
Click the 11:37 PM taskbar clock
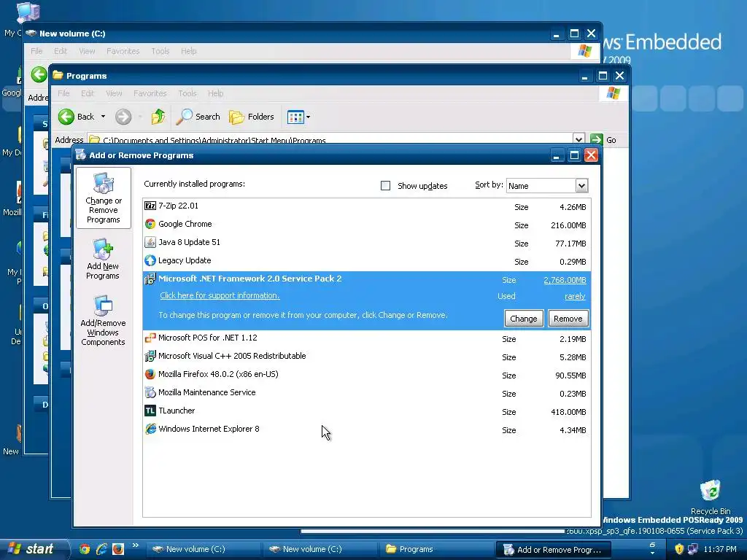(x=720, y=549)
